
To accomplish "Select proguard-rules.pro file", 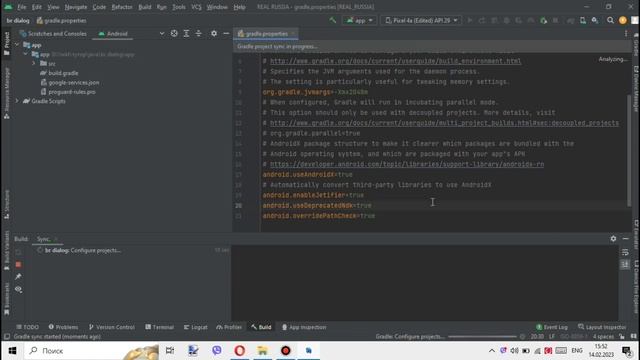I will [x=68, y=92].
